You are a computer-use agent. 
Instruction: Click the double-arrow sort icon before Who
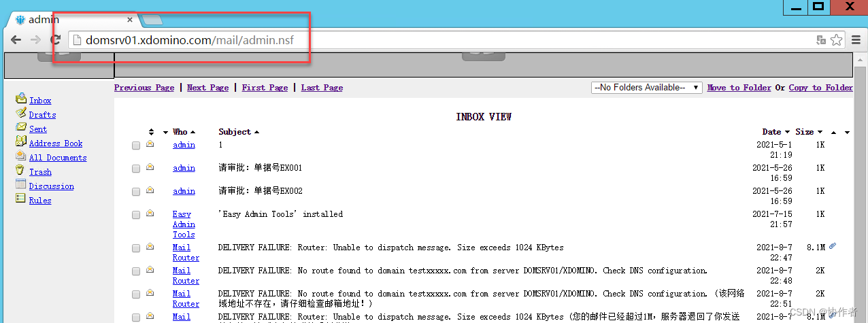(152, 132)
